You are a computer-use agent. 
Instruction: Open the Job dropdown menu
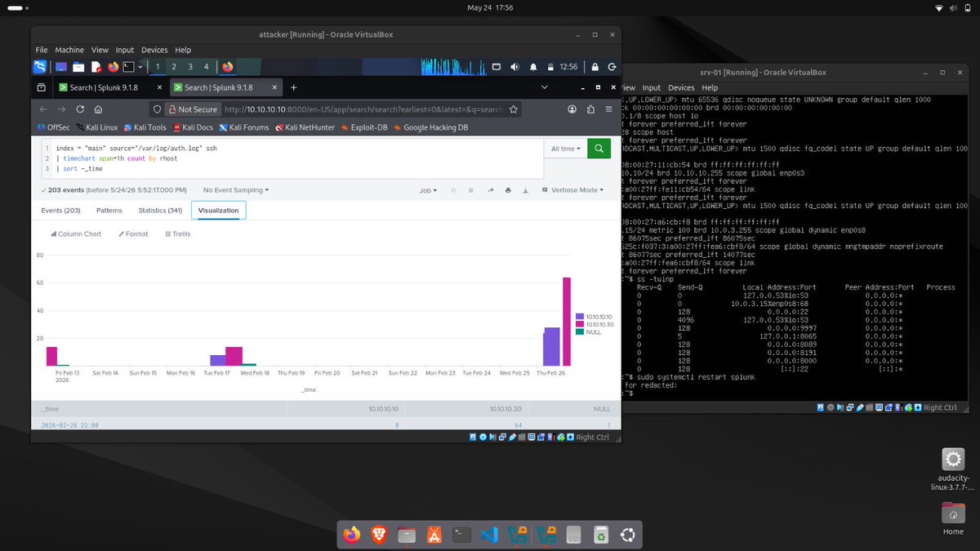click(x=427, y=190)
